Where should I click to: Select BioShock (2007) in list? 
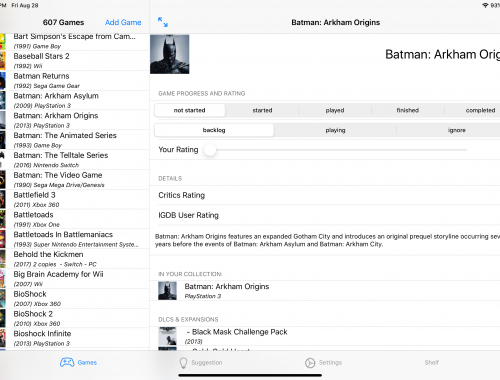74,298
